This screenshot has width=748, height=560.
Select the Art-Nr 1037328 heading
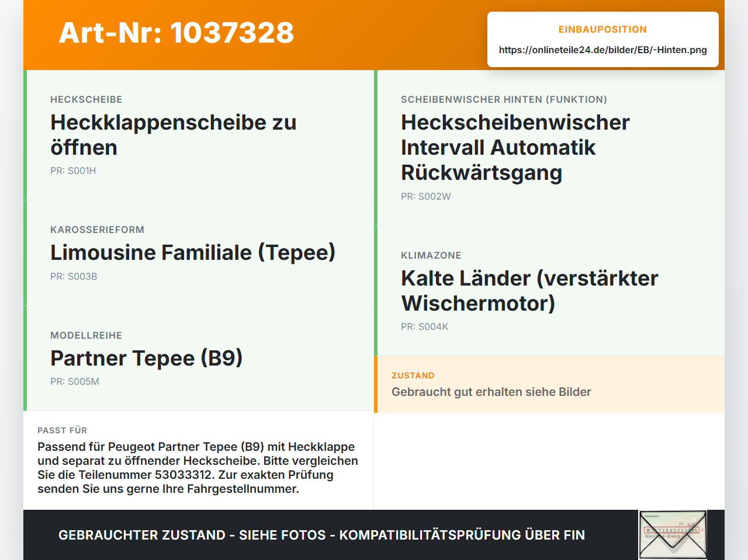click(176, 33)
